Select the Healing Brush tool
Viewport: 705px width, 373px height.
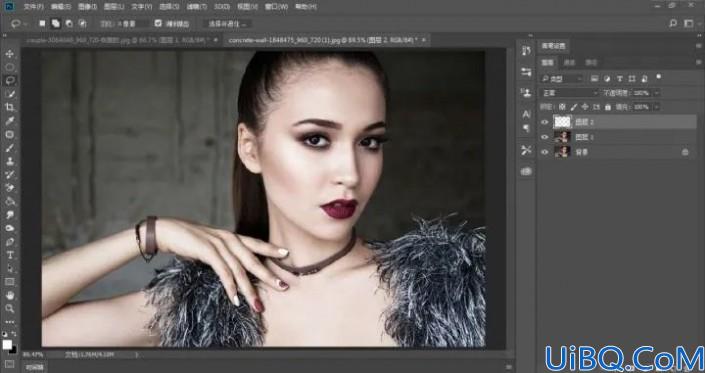pyautogui.click(x=9, y=134)
